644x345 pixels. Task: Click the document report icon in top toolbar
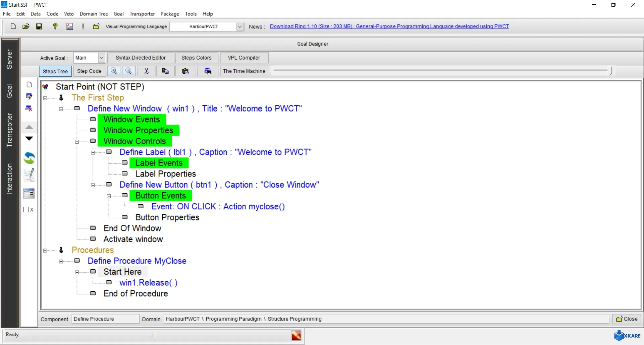[70, 26]
